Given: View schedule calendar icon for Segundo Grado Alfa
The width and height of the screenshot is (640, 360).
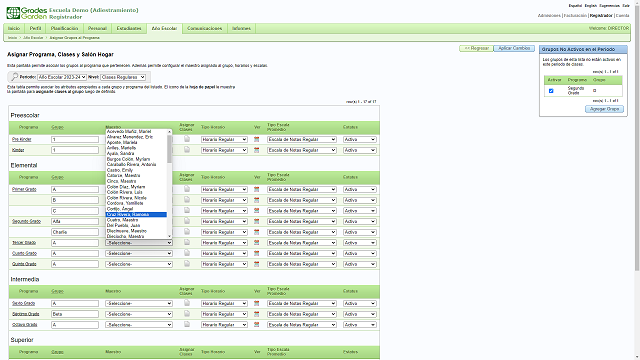Looking at the screenshot, I should pos(256,221).
